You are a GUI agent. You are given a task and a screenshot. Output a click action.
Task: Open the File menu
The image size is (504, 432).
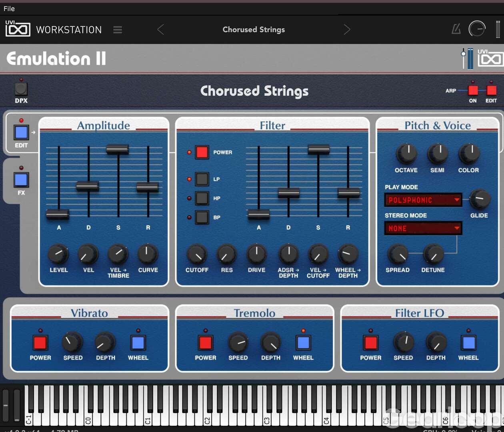pos(9,8)
